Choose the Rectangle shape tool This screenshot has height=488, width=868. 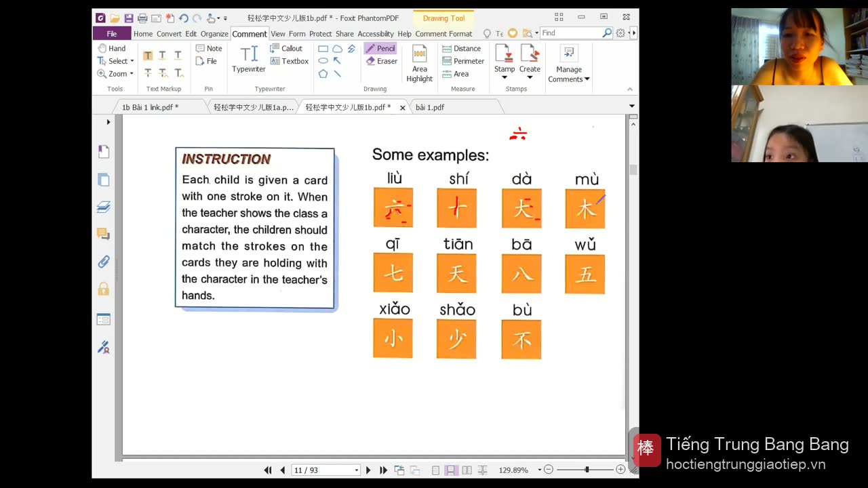[323, 49]
